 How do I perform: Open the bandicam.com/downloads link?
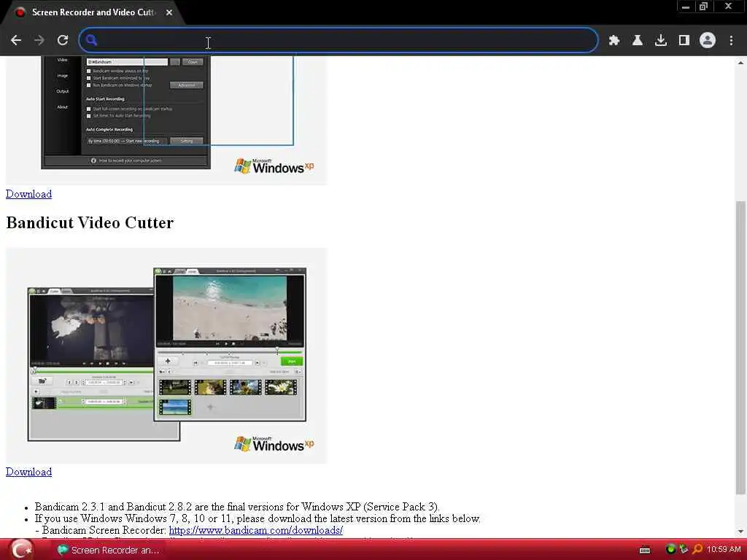coord(256,530)
